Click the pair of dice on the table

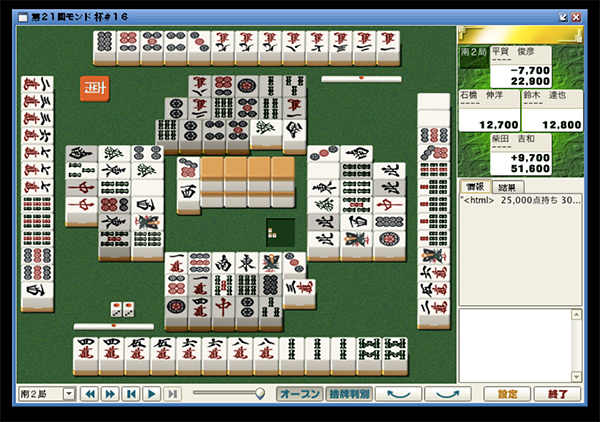[122, 310]
